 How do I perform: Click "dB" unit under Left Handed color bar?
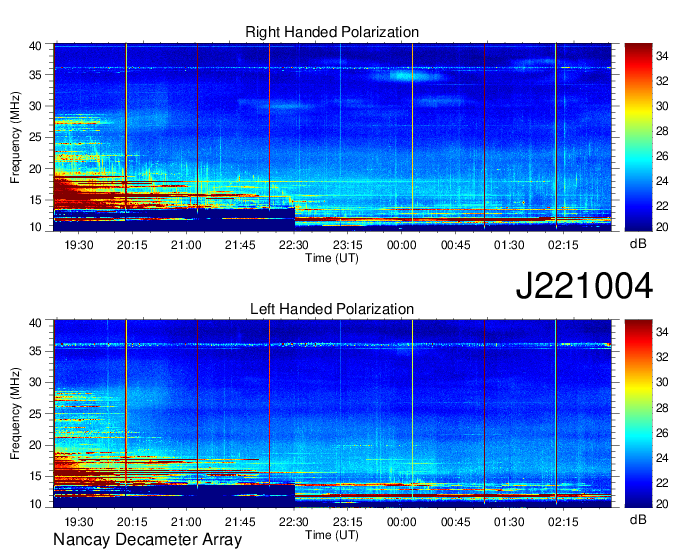click(x=638, y=520)
